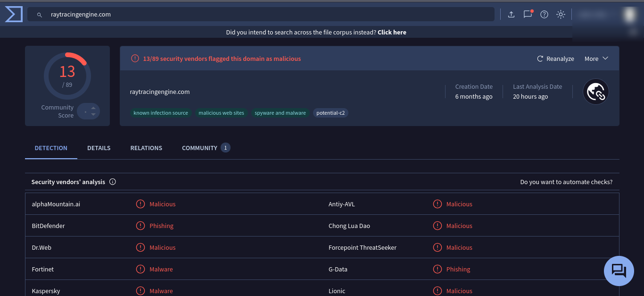This screenshot has width=644, height=296.
Task: Select the alphaMountain.ai Malicious alert icon
Action: (140, 204)
